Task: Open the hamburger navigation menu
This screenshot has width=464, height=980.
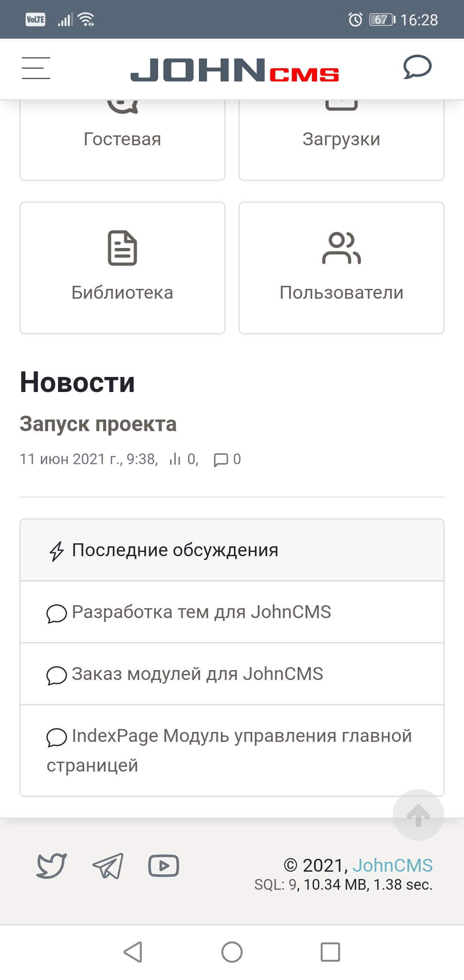Action: pos(36,68)
